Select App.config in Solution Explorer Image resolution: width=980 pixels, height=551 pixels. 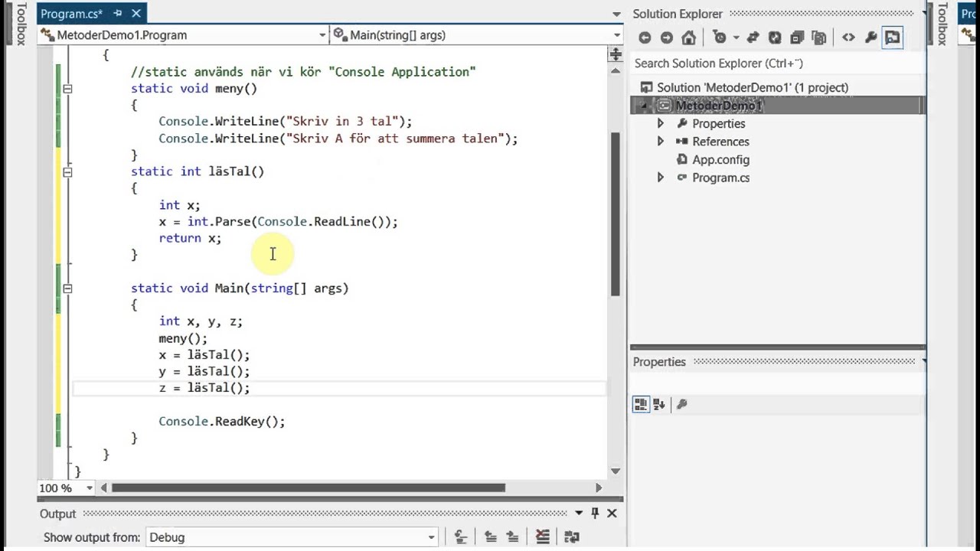(x=720, y=159)
